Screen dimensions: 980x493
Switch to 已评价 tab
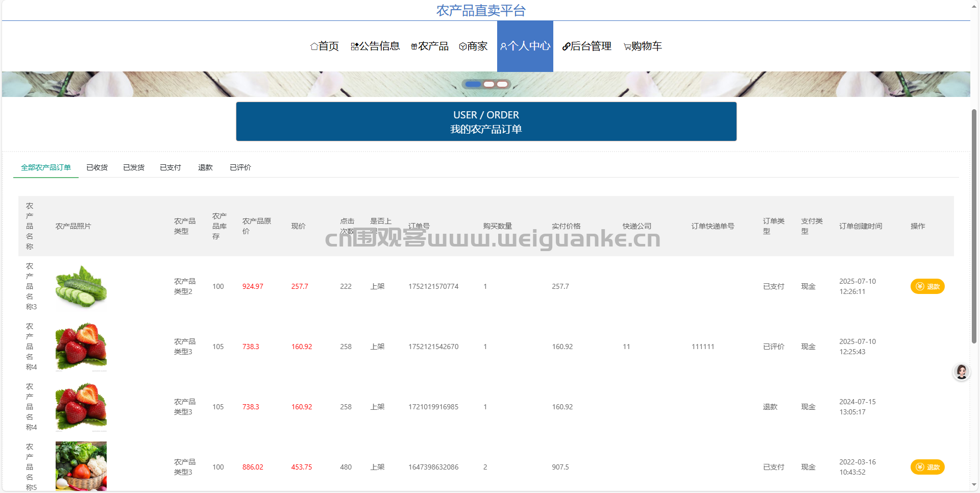pyautogui.click(x=240, y=167)
